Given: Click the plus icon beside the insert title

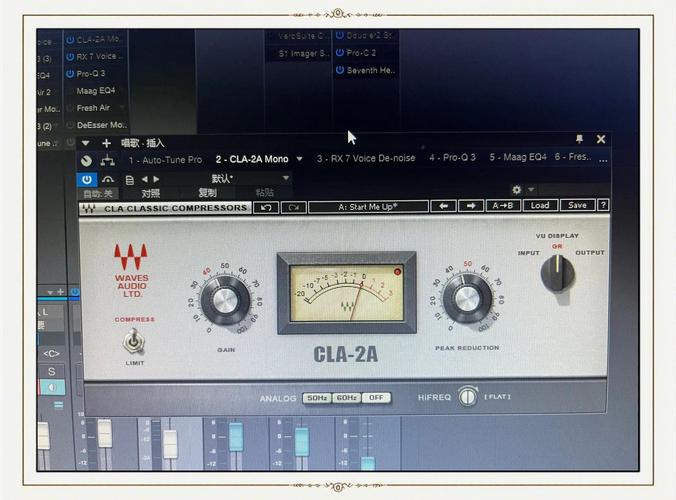Looking at the screenshot, I should [107, 143].
